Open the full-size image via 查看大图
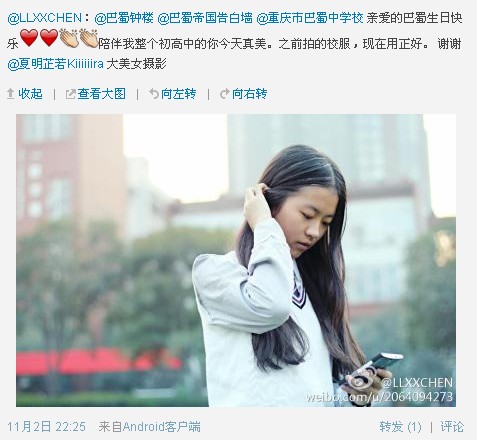 [102, 94]
